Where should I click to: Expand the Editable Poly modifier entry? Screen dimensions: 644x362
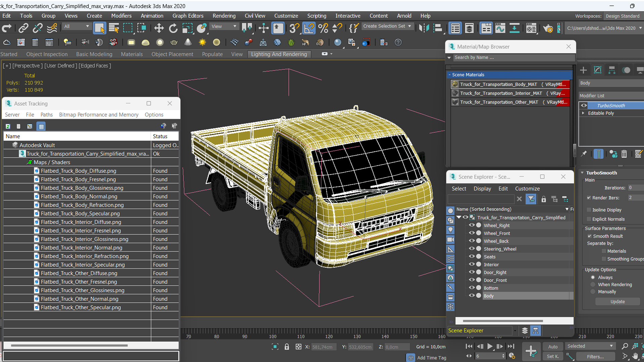pyautogui.click(x=583, y=113)
